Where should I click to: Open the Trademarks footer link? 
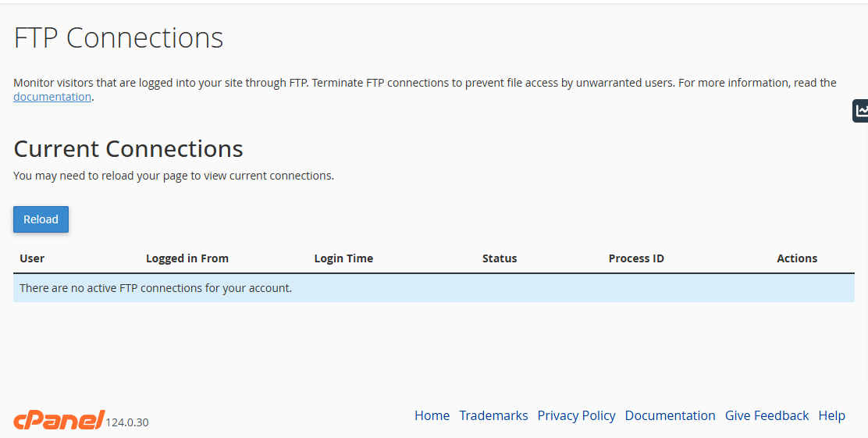click(x=493, y=415)
